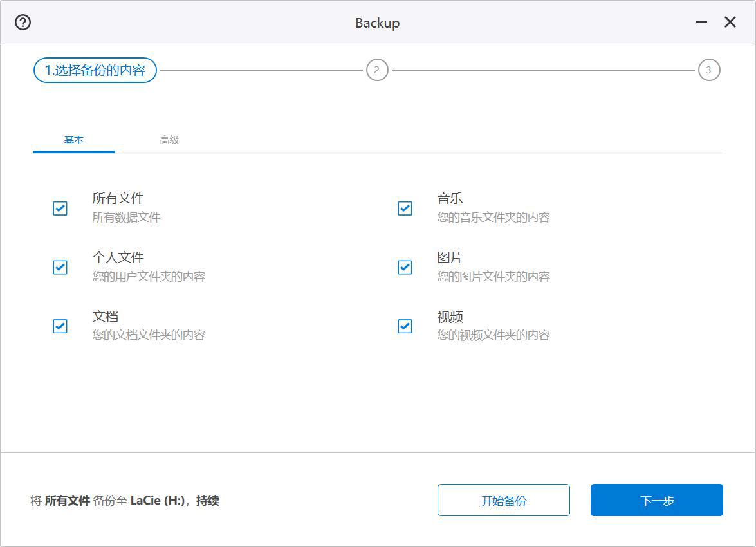Select the "1.选择备份的内容" step badge
Image resolution: width=756 pixels, height=547 pixels.
tap(94, 70)
